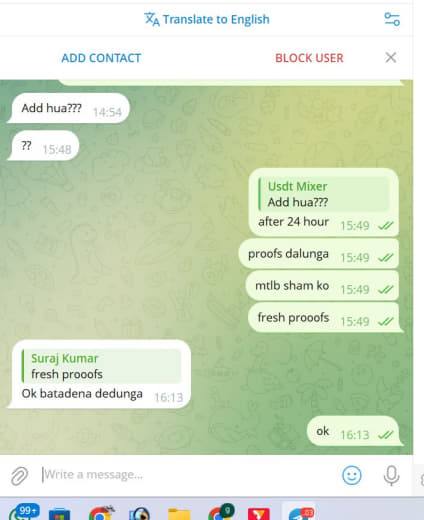Click the 'proofs dalunga' message bubble

319,254
